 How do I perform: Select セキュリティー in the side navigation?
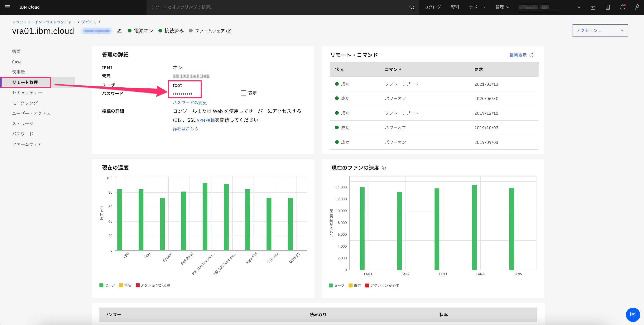pos(27,93)
